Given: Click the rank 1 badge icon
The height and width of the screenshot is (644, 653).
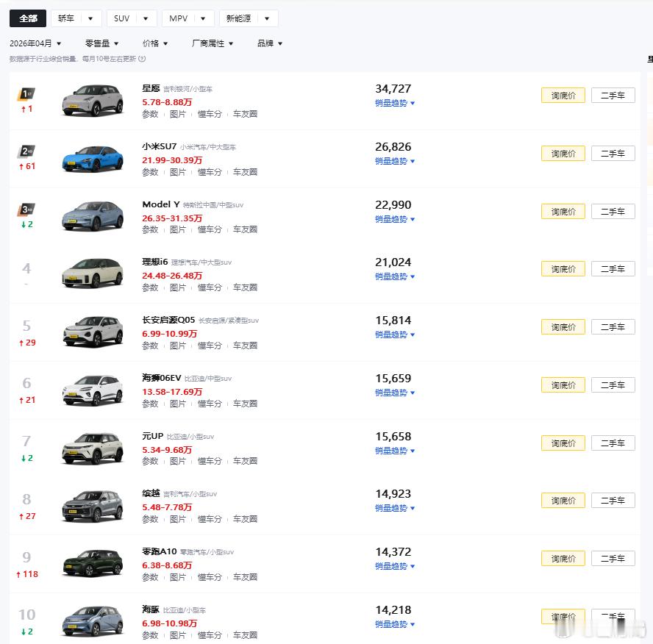Looking at the screenshot, I should pos(26,94).
